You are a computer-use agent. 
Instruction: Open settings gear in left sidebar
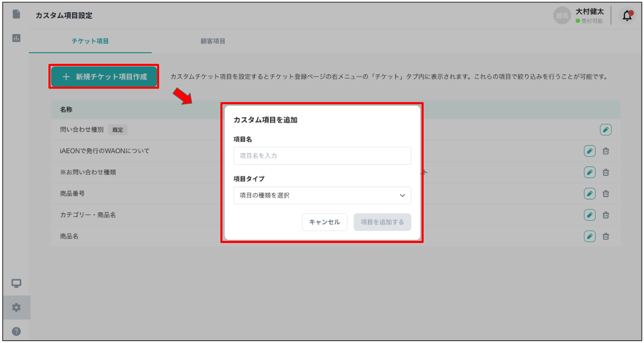16,307
